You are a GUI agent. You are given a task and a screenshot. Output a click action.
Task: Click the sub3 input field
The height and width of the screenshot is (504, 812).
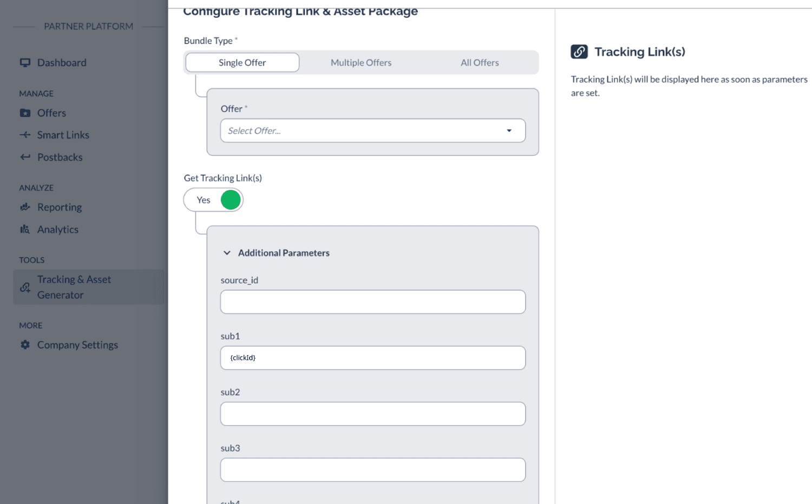pos(373,470)
